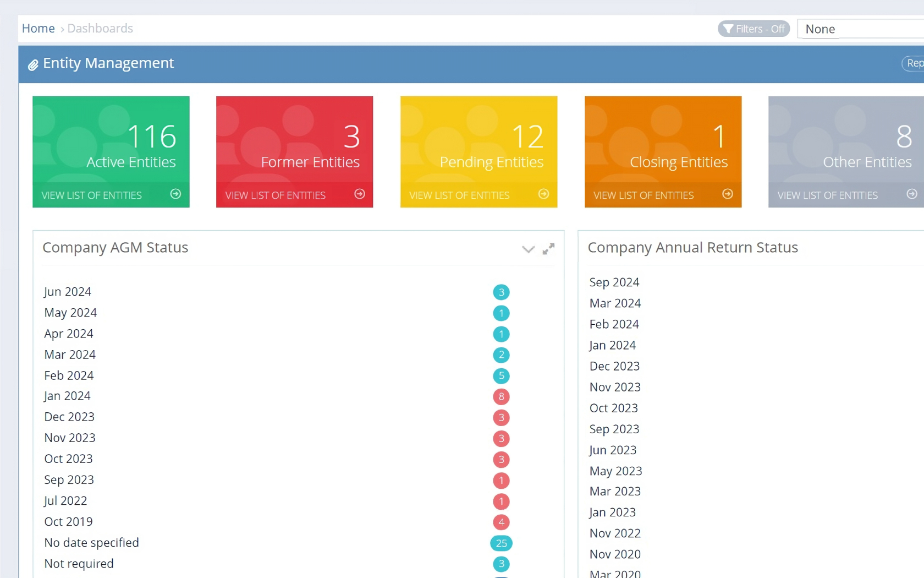The width and height of the screenshot is (924, 578).
Task: Toggle the Filters - Off button
Action: tap(754, 29)
